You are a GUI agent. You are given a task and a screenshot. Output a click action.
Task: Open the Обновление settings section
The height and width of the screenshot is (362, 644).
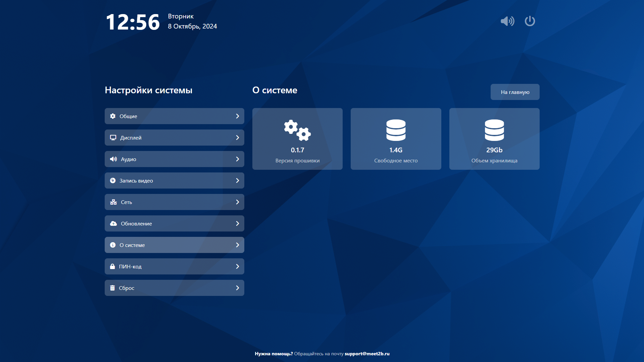[x=174, y=223]
